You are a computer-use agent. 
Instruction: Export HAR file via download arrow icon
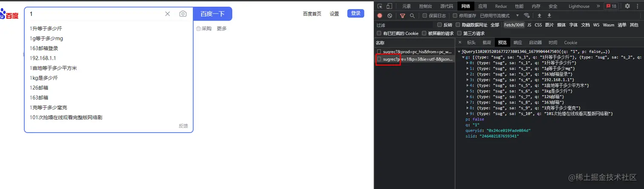click(x=549, y=16)
